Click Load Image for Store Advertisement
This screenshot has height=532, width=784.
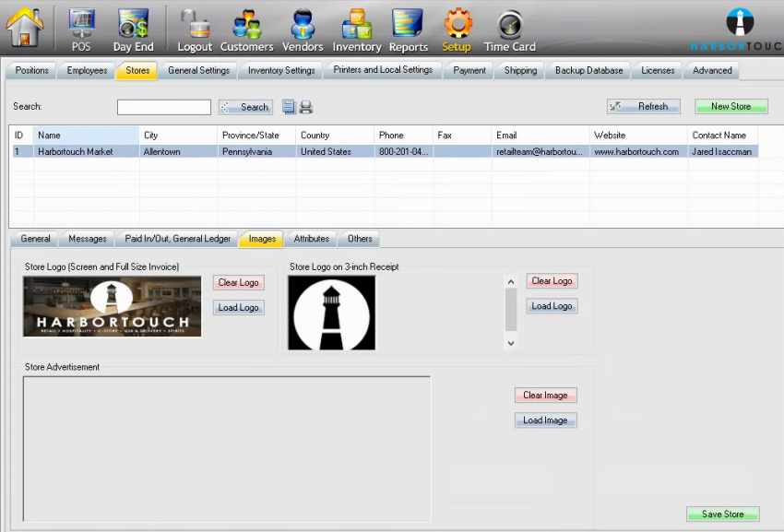[545, 420]
